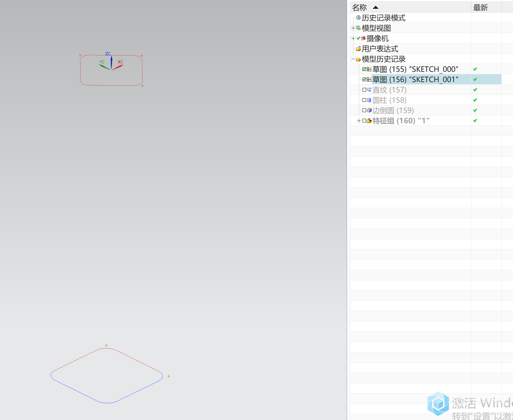Click the 用户表达式 folder icon
The image size is (513, 420).
point(359,49)
